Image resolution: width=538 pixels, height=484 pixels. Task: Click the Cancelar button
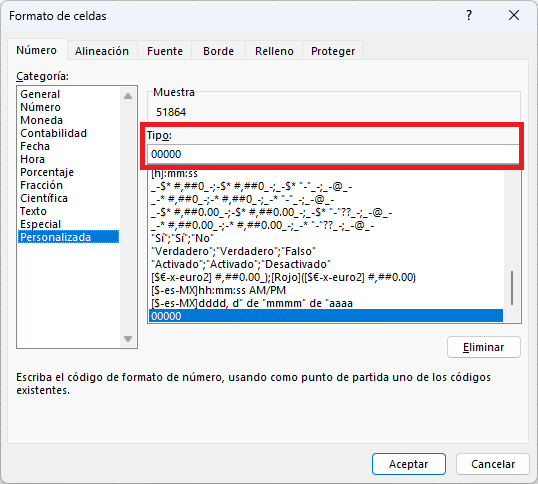point(493,464)
